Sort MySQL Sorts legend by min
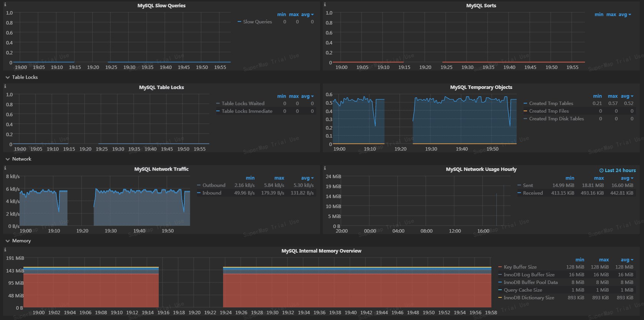Screen dimensions: 644x320 [x=599, y=15]
